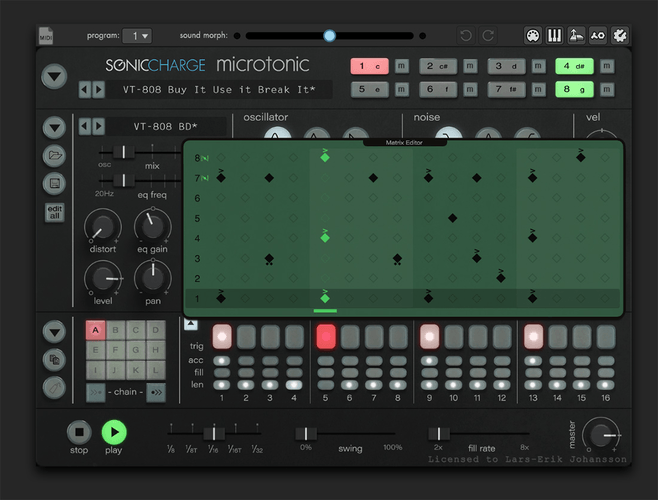The image size is (658, 500).
Task: Open the gear settings icon
Action: (x=620, y=36)
